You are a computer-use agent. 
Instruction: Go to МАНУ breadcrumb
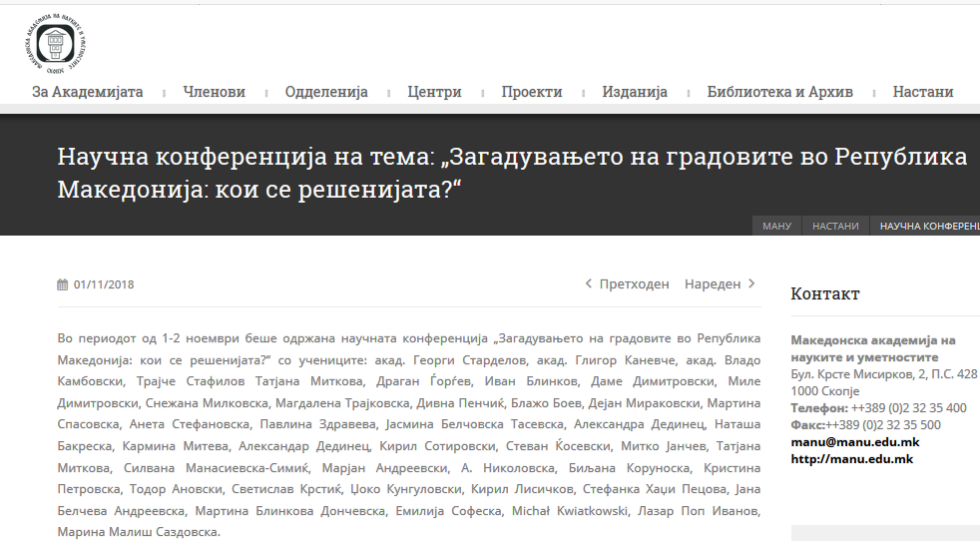(776, 227)
